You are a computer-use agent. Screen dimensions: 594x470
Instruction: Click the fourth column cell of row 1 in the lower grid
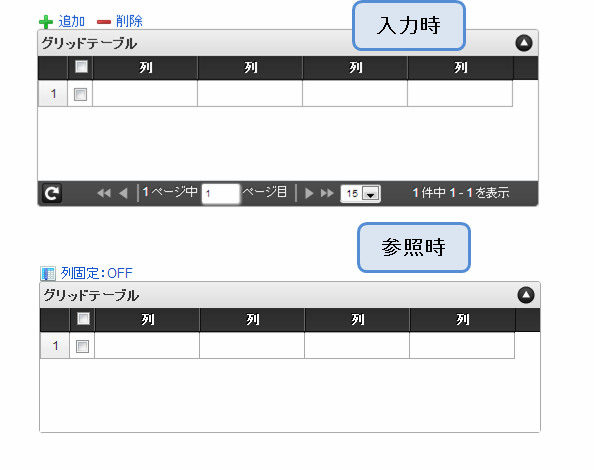462,345
